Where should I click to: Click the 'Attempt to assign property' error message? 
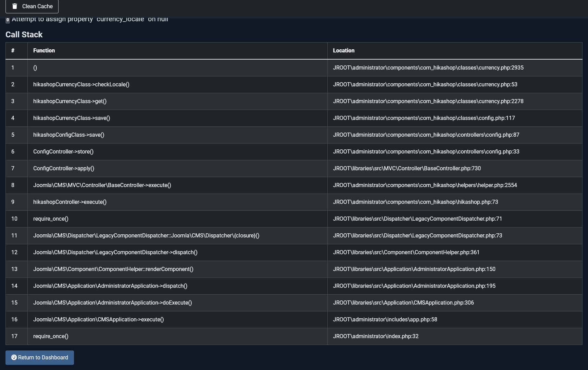[90, 20]
